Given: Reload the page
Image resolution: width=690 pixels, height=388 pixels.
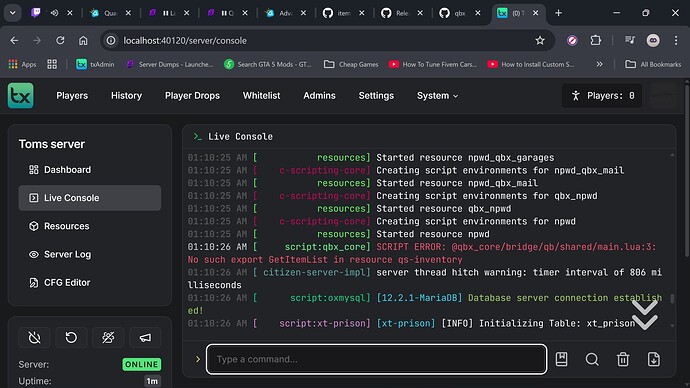Looking at the screenshot, I should point(60,40).
